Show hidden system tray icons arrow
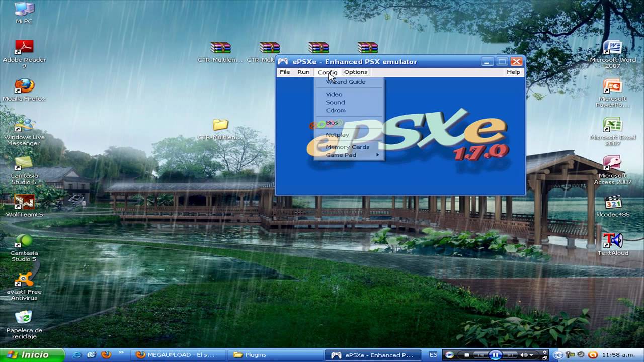The height and width of the screenshot is (362, 644). pyautogui.click(x=558, y=355)
